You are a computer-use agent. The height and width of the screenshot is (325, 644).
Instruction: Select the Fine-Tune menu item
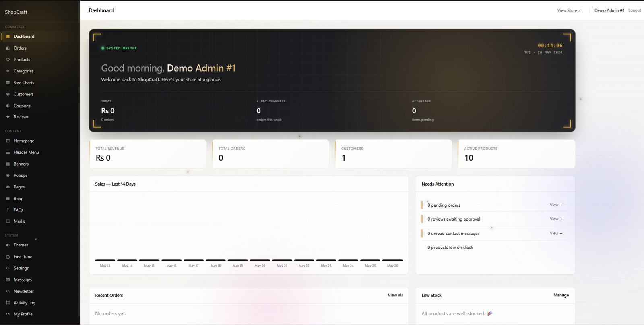pyautogui.click(x=39, y=257)
